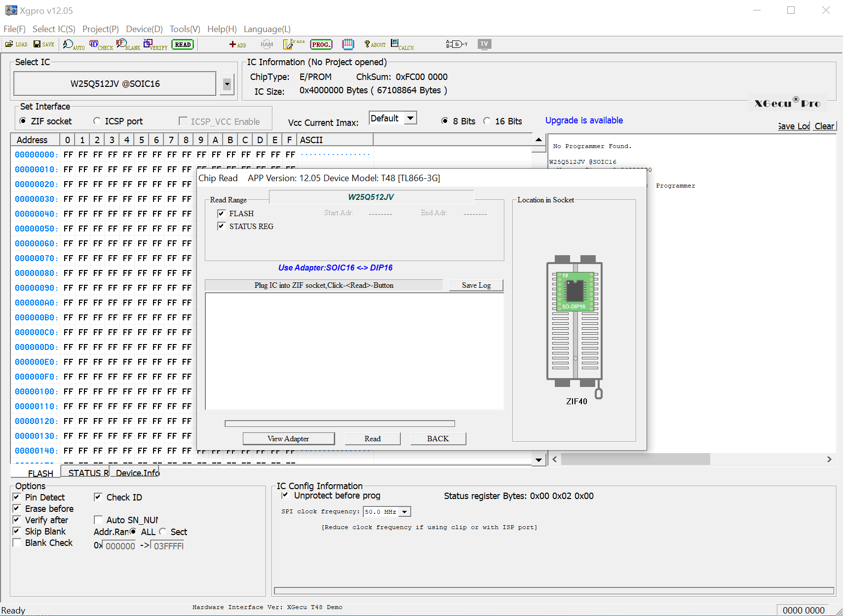
Task: Select the 16 Bits radio button
Action: [x=487, y=120]
